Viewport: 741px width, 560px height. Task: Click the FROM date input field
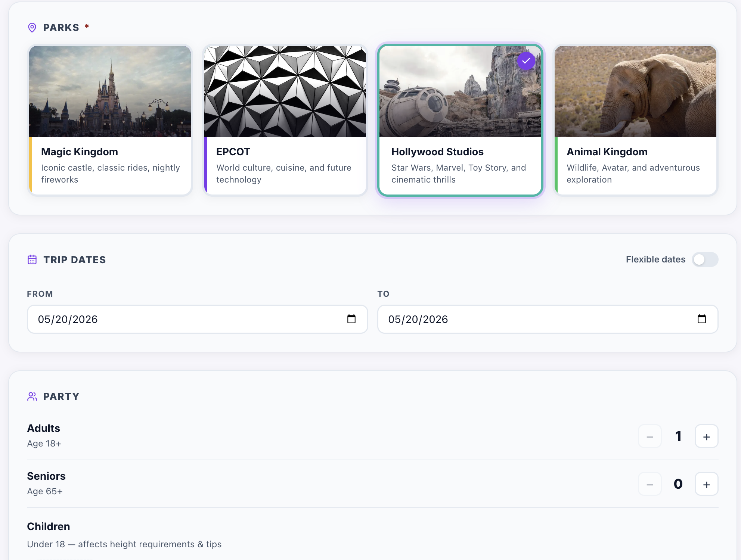tap(198, 319)
